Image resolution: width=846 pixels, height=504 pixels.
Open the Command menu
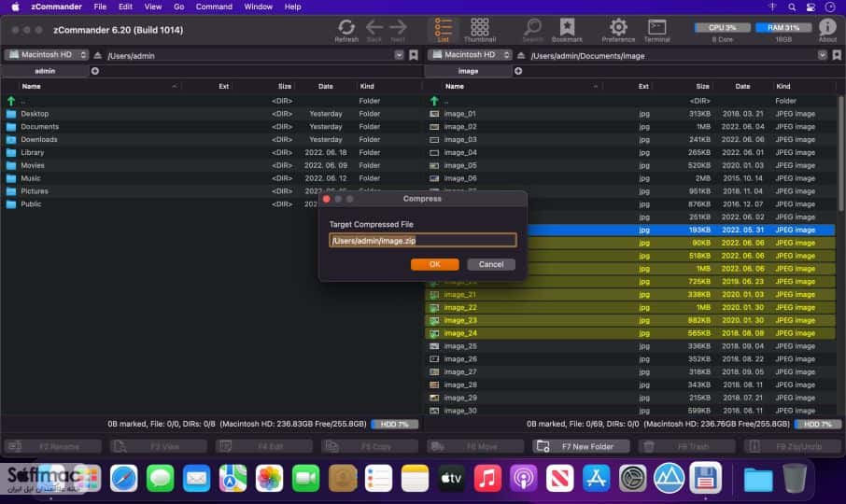(214, 7)
